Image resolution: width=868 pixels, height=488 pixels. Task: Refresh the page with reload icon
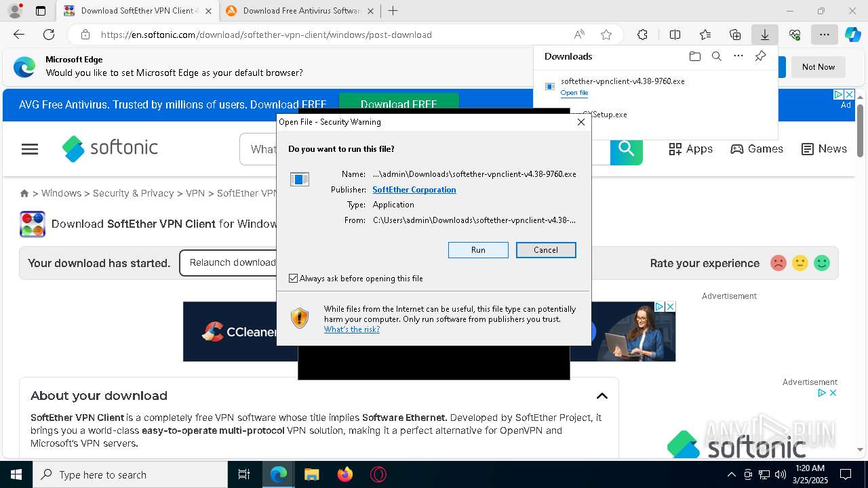pos(49,35)
